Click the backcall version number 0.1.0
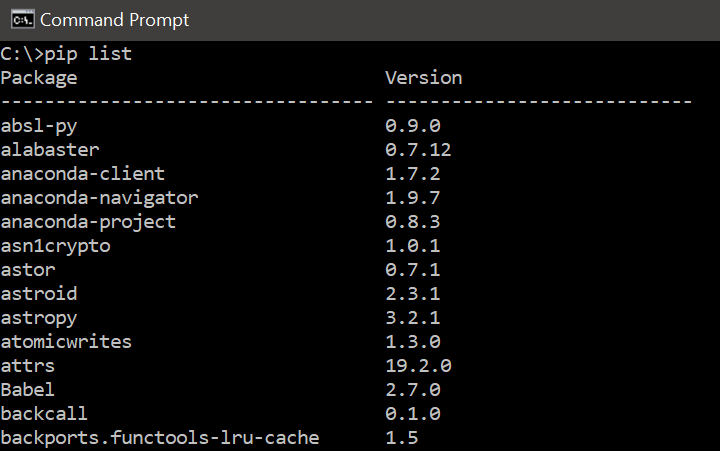This screenshot has width=720, height=451. 413,414
